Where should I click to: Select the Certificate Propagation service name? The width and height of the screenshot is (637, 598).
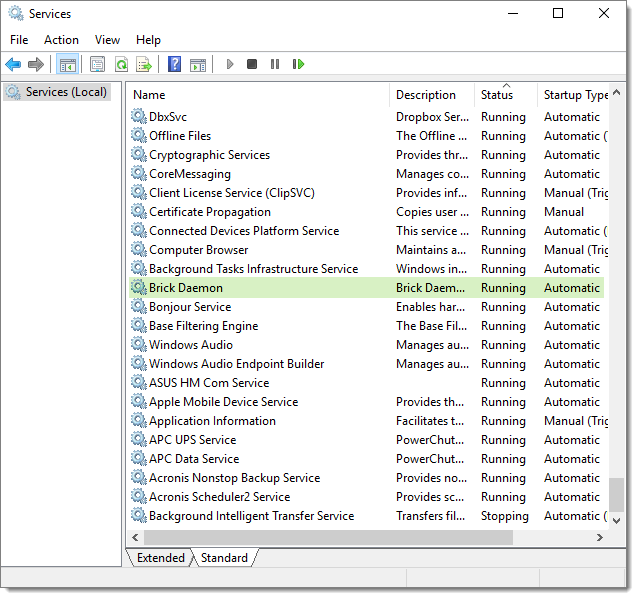point(210,212)
